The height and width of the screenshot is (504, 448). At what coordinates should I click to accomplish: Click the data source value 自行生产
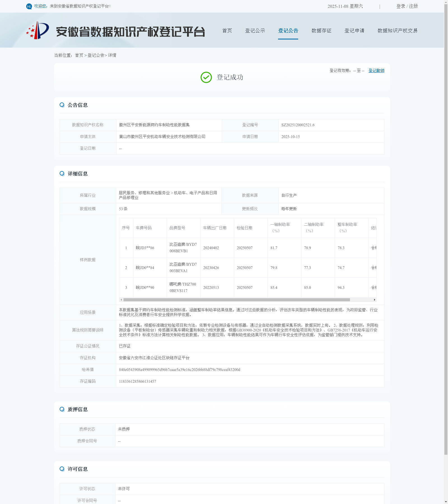[289, 195]
